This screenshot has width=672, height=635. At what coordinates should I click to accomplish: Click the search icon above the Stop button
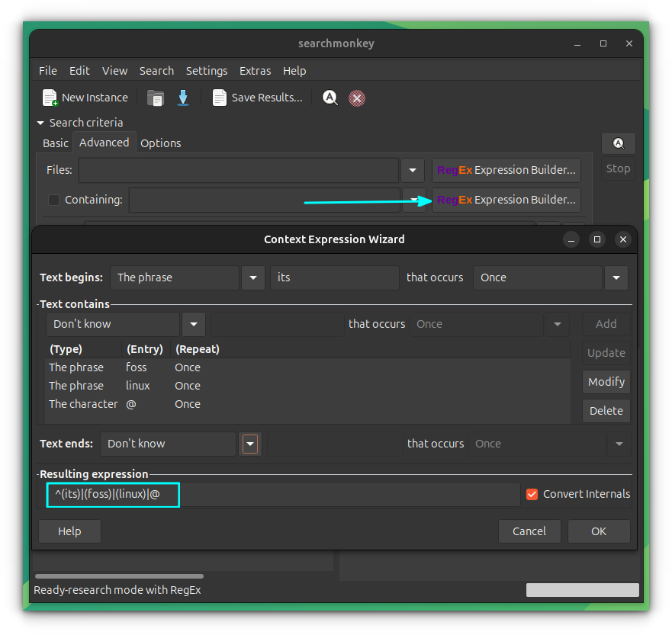pos(618,143)
